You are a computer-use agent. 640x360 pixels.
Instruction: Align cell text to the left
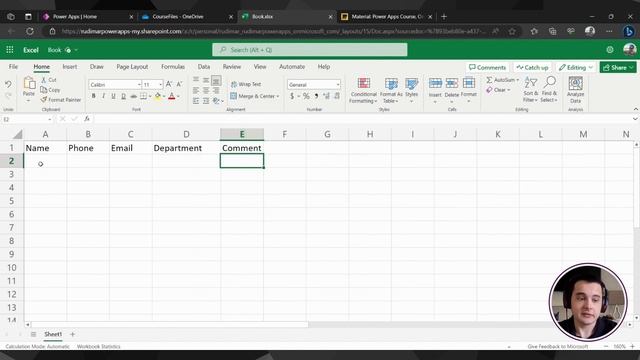(196, 90)
